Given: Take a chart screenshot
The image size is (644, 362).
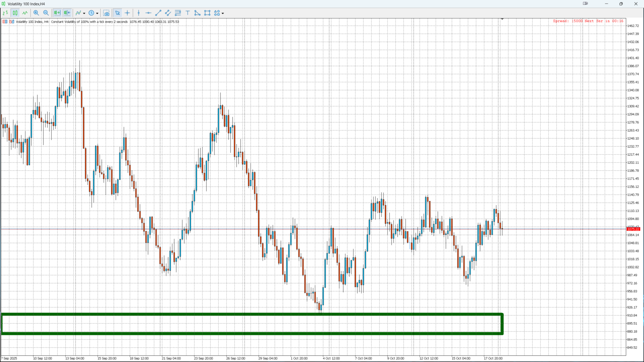Looking at the screenshot, I should click(x=106, y=13).
